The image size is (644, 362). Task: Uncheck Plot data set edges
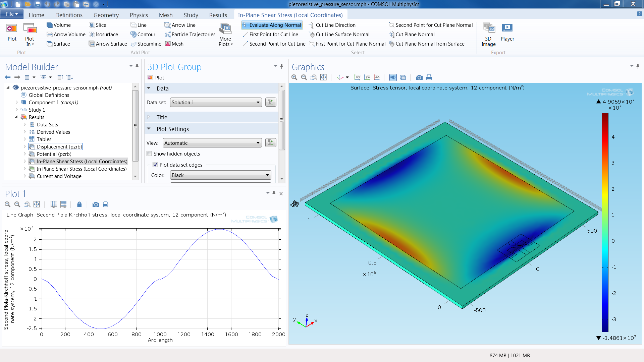[155, 165]
